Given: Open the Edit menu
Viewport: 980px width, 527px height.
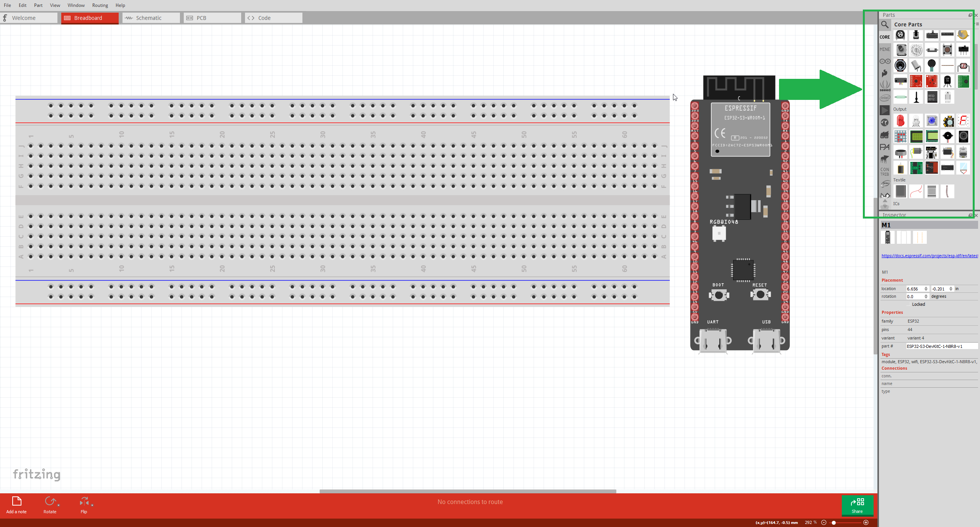Looking at the screenshot, I should point(23,5).
